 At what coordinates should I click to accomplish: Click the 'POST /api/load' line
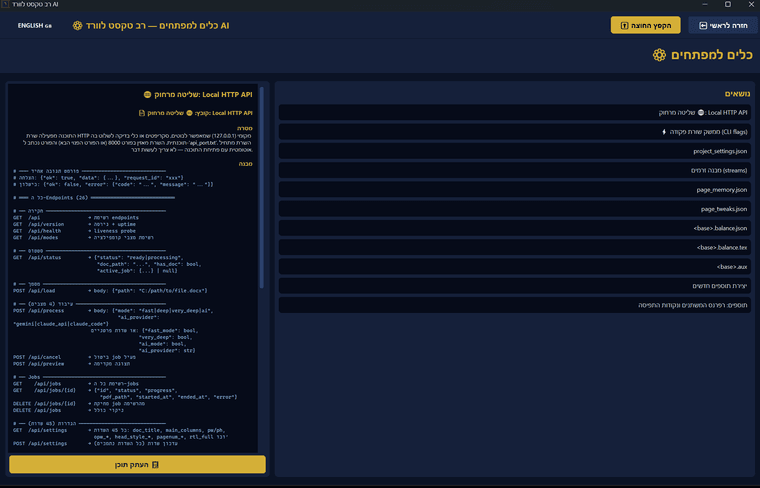tap(110, 291)
